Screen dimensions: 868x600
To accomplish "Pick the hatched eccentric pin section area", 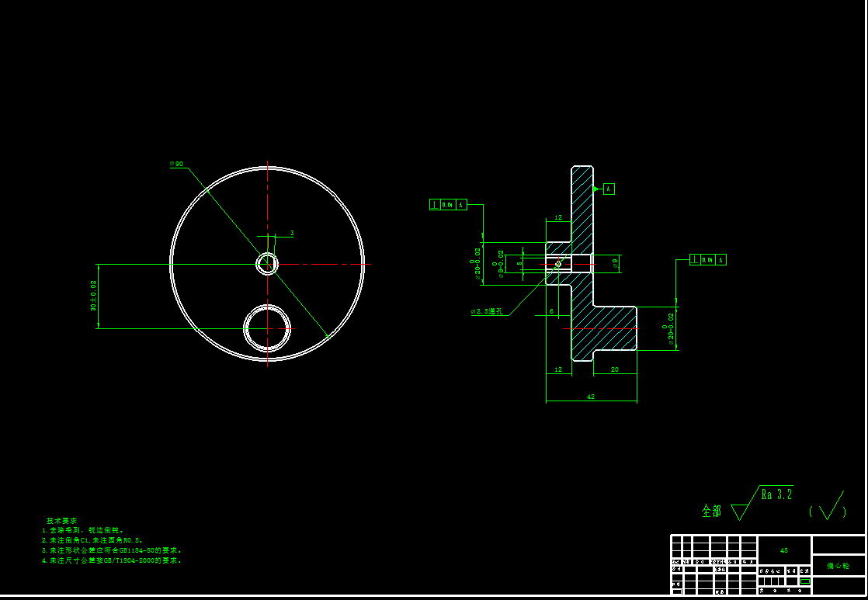I will (x=614, y=328).
